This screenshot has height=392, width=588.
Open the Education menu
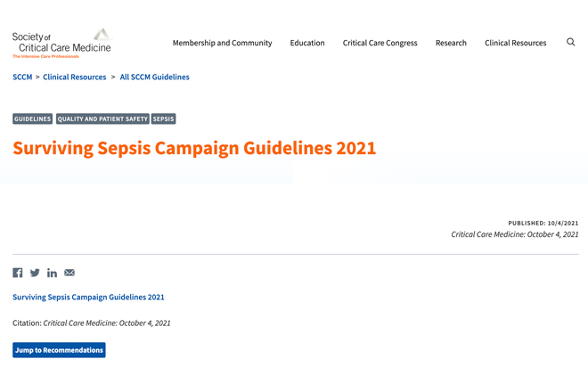(307, 43)
